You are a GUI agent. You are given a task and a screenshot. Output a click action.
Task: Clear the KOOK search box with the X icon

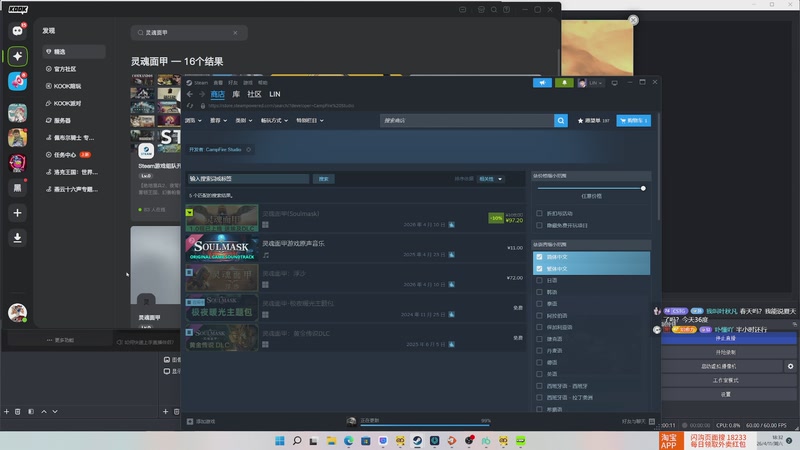[x=235, y=33]
